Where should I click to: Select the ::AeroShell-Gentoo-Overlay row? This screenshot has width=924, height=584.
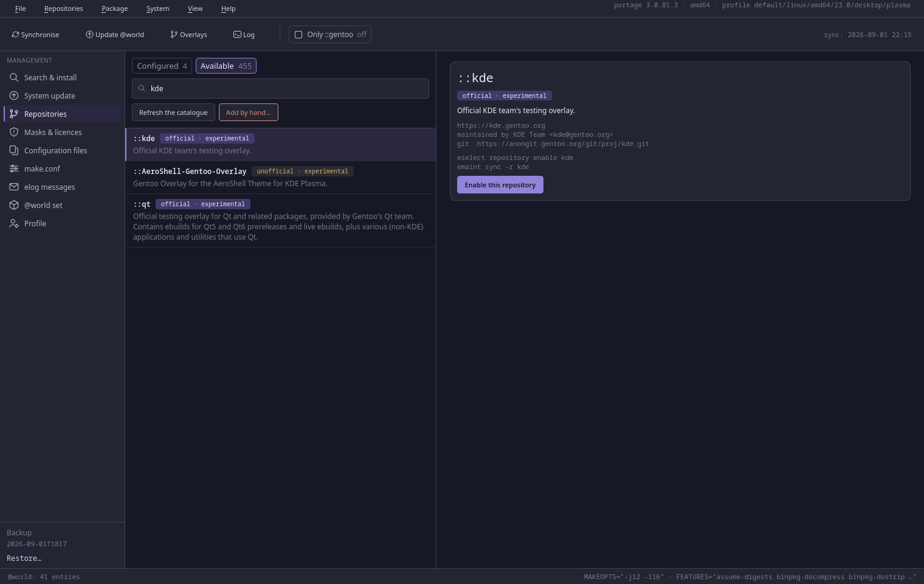pos(280,178)
